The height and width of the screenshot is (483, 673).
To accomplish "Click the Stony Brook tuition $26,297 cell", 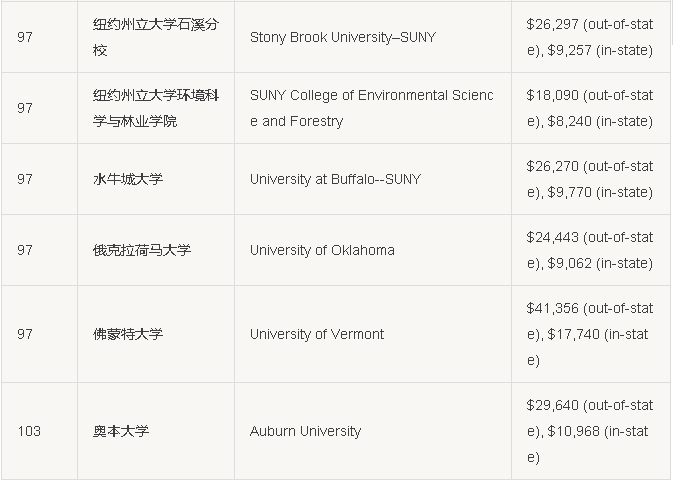I will 590,37.
